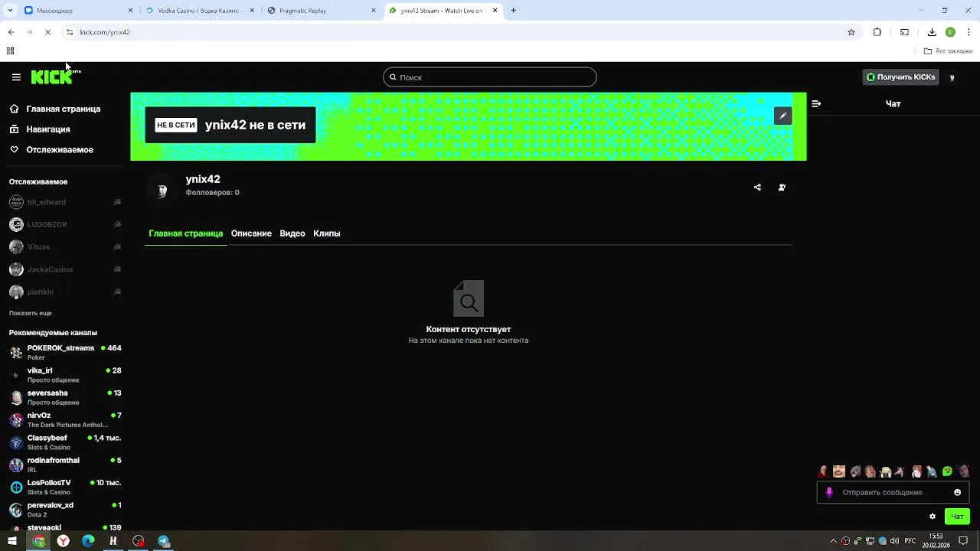Screen dimensions: 980x551
Task: Click the Kick search field
Action: [x=490, y=77]
